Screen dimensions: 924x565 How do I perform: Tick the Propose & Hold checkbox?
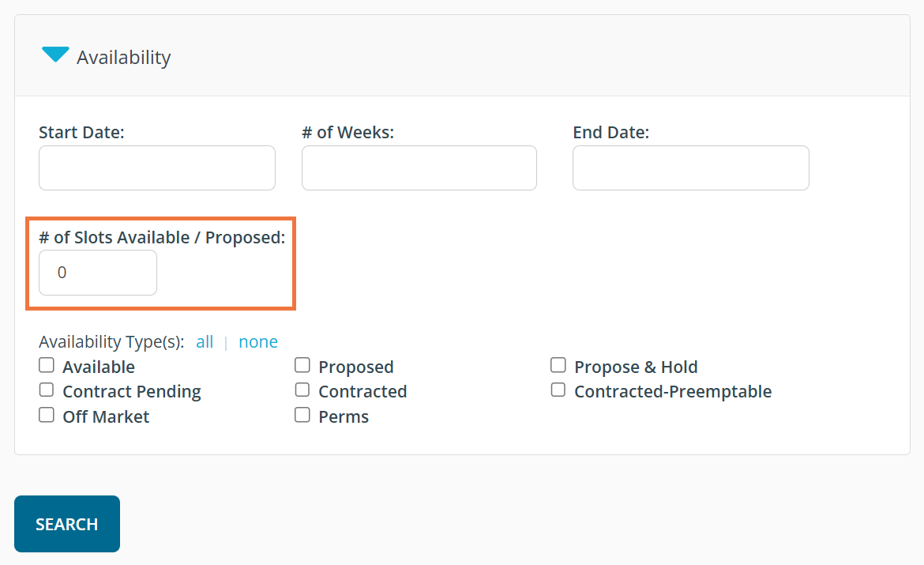point(558,365)
